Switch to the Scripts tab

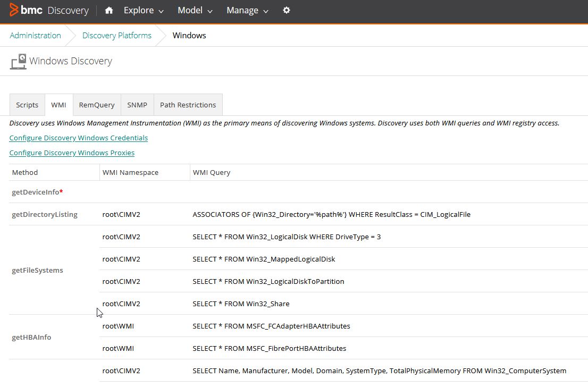coord(27,105)
